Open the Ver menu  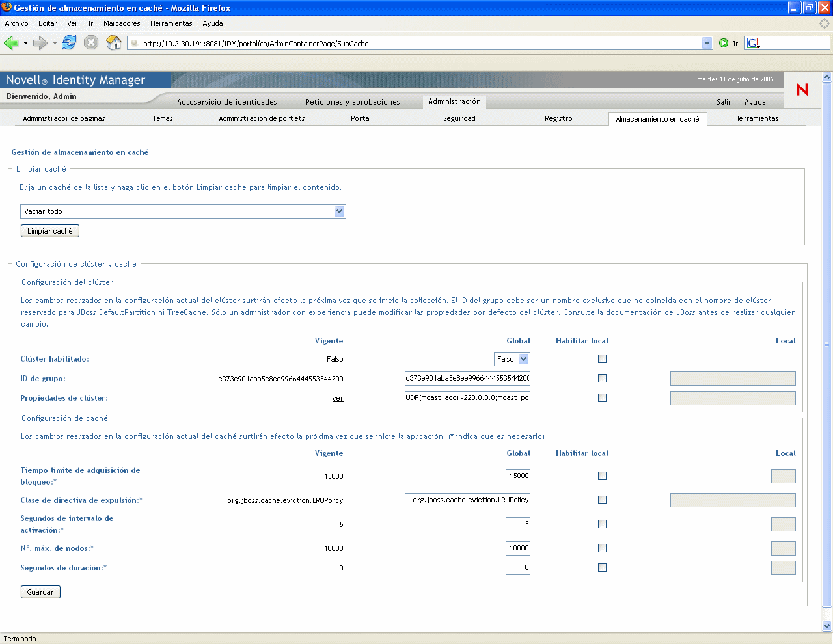pyautogui.click(x=72, y=23)
